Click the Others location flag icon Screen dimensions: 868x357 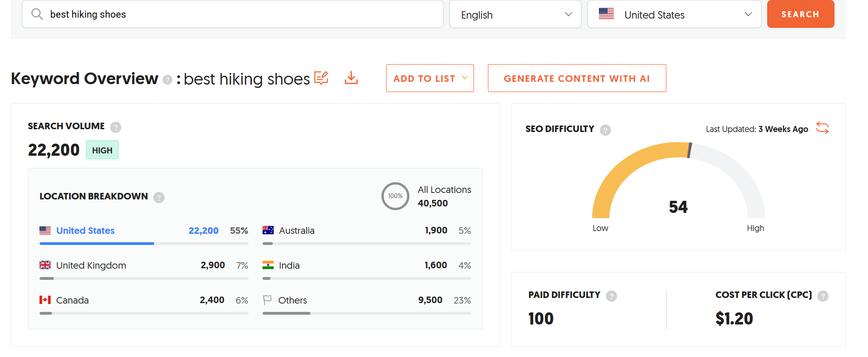(268, 300)
